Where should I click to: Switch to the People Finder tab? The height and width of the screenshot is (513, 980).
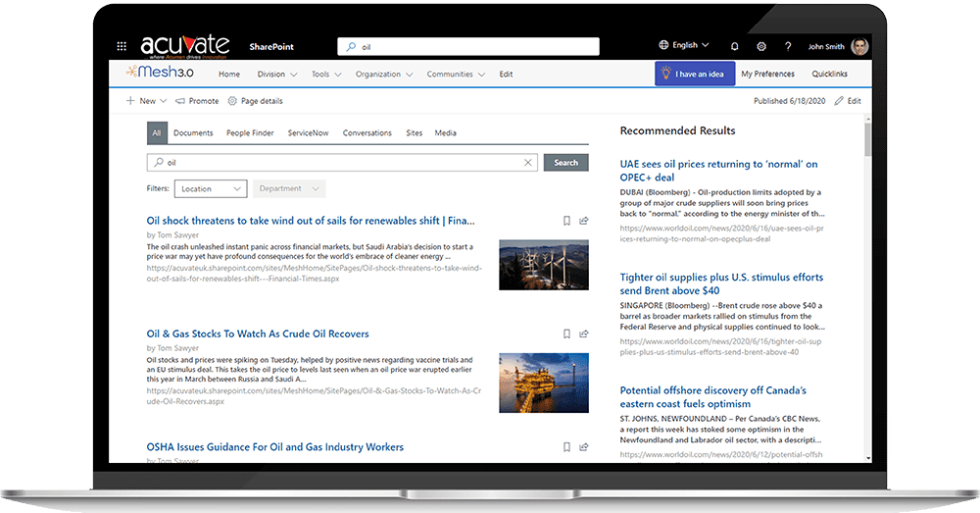tap(250, 132)
